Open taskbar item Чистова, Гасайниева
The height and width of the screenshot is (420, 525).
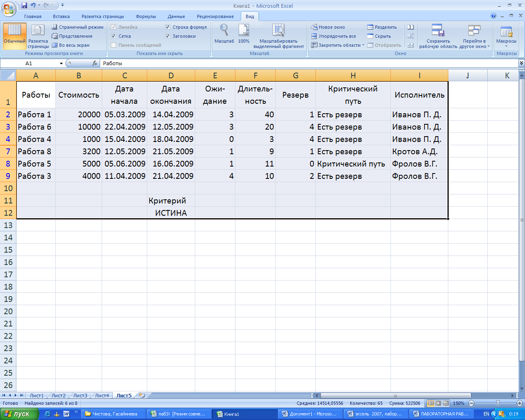pyautogui.click(x=113, y=414)
